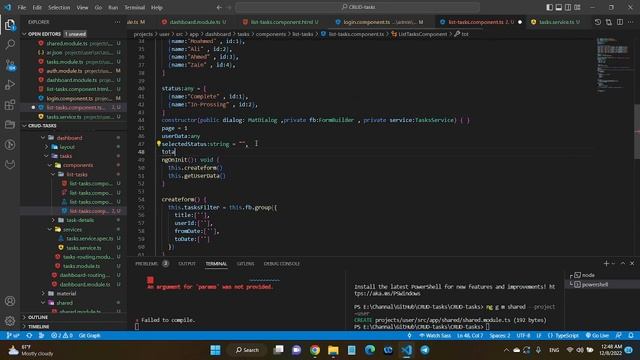Change the UTF-8 encoding
640x360 pixels.
523,336
